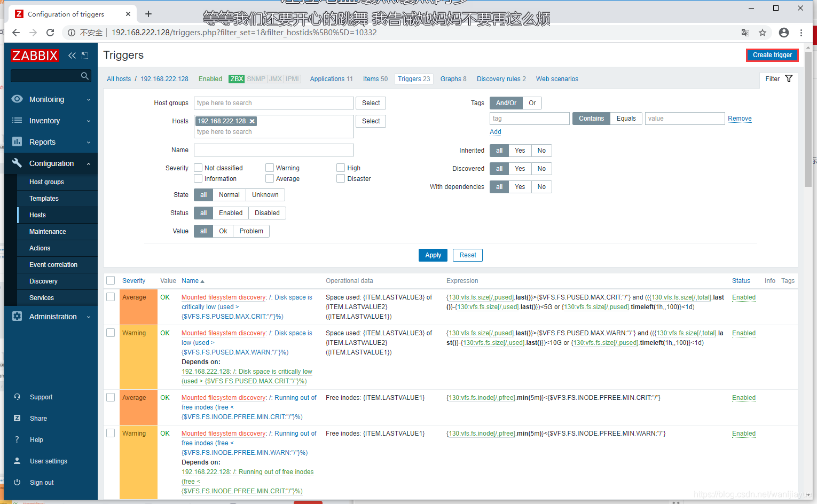Image resolution: width=817 pixels, height=504 pixels.
Task: Open the Graphs 8 tab
Action: [453, 79]
